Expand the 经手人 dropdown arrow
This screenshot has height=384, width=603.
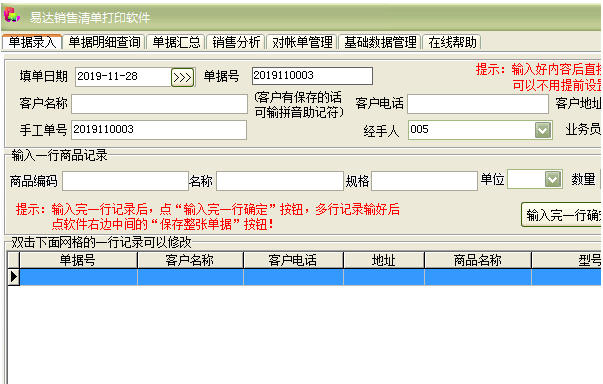[x=543, y=130]
